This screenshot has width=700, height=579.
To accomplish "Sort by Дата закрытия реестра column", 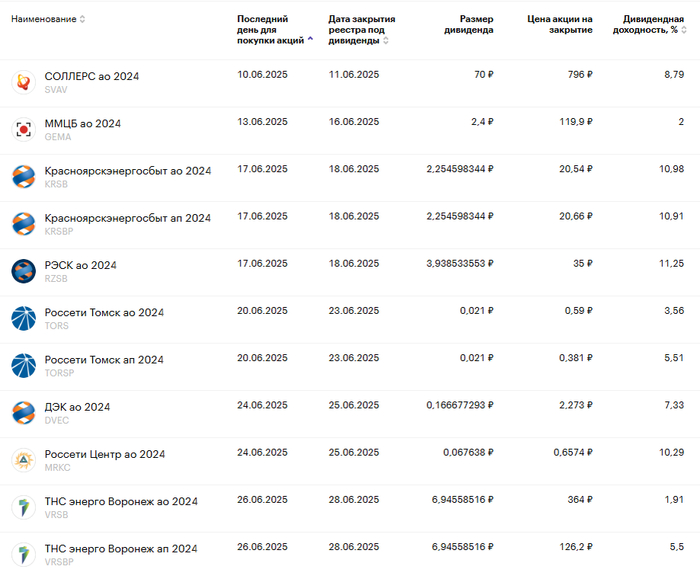I will (361, 29).
